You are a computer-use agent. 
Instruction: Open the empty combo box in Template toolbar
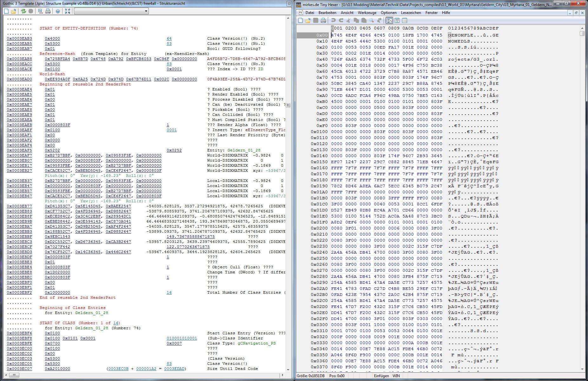click(111, 11)
